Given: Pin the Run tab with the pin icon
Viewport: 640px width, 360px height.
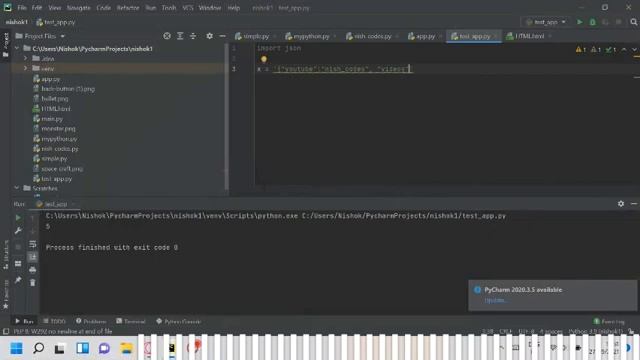Looking at the screenshot, I should click(x=18, y=280).
